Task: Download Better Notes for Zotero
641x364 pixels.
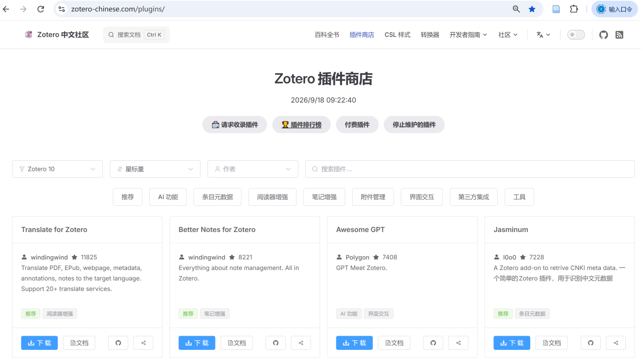Action: coord(197,343)
